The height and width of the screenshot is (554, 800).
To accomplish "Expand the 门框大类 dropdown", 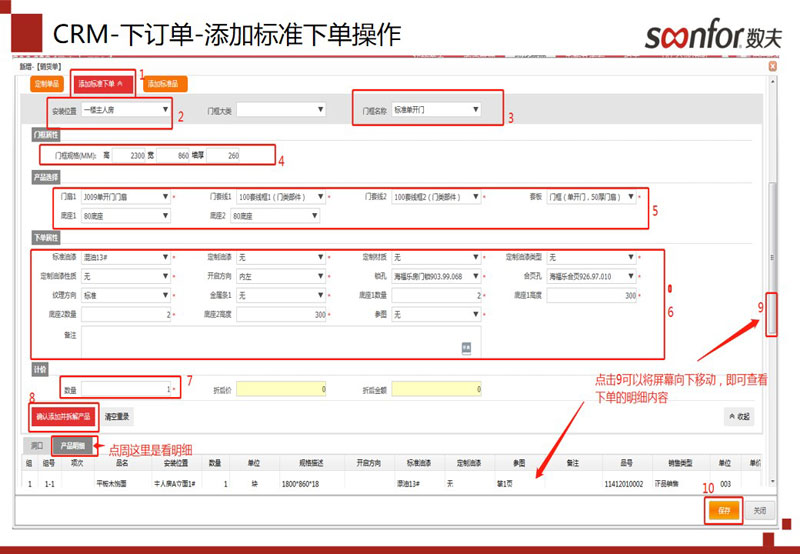I will click(x=280, y=110).
